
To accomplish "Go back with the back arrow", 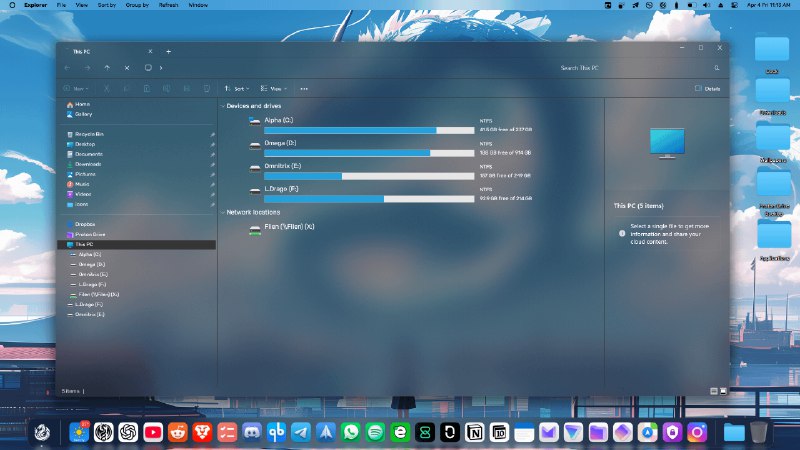I will click(x=67, y=68).
